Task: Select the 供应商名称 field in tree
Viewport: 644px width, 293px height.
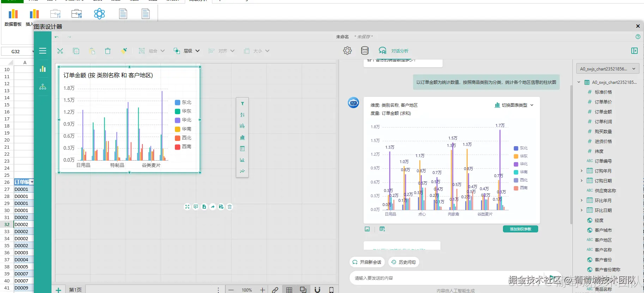Action: (605, 191)
